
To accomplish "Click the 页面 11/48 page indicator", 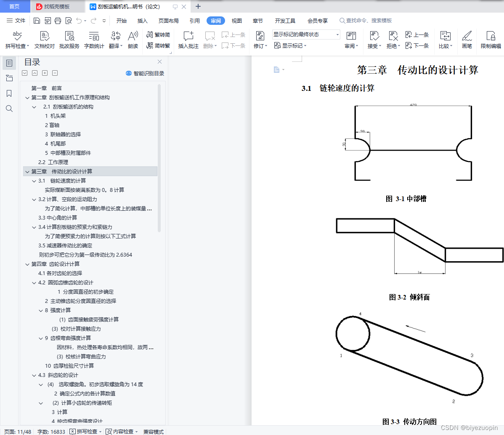I will coord(16,431).
